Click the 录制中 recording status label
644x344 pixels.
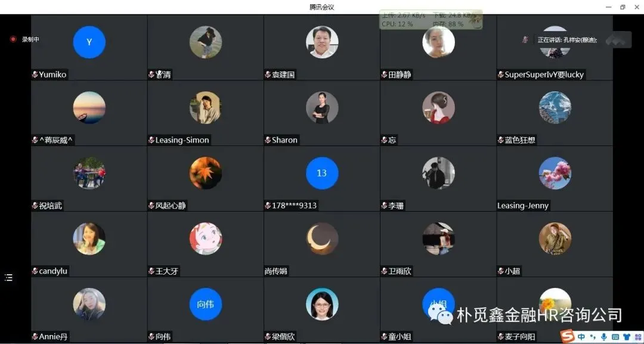pos(30,39)
